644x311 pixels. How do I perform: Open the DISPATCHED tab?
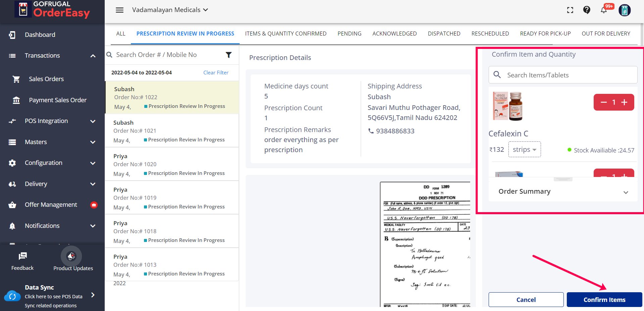coord(444,34)
